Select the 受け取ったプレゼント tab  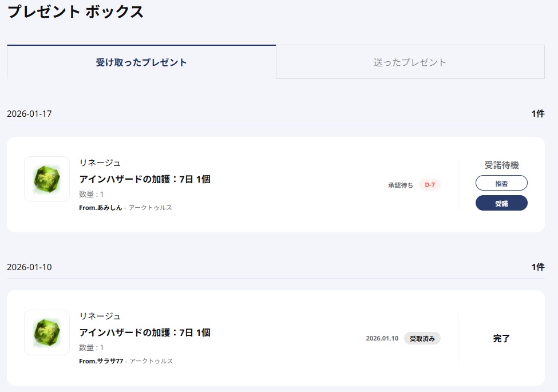click(141, 62)
